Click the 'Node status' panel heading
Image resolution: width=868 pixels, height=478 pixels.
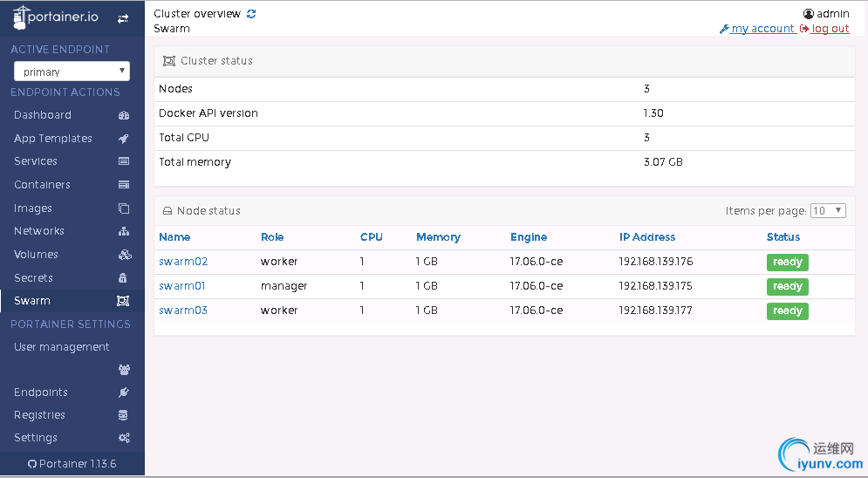click(x=208, y=211)
